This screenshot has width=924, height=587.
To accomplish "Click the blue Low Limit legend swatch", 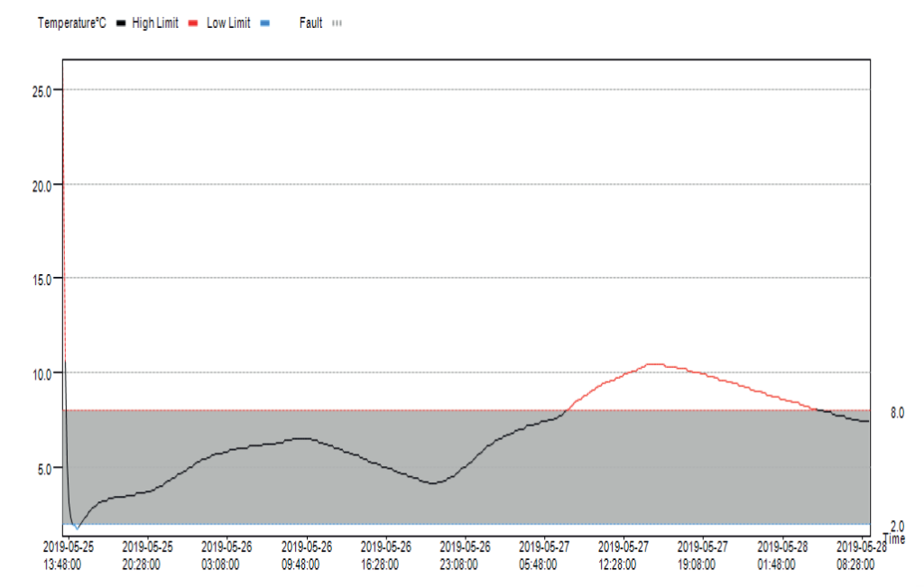I will 264,23.
